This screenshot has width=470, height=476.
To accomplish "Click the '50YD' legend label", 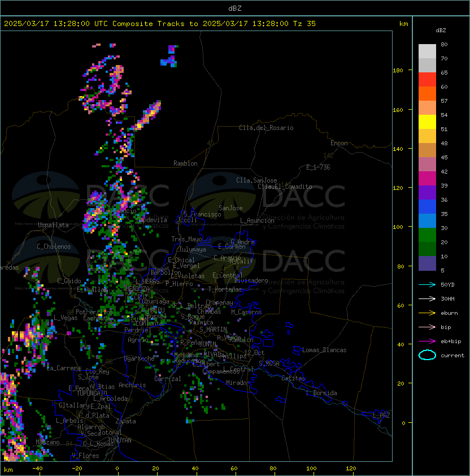I will [447, 284].
